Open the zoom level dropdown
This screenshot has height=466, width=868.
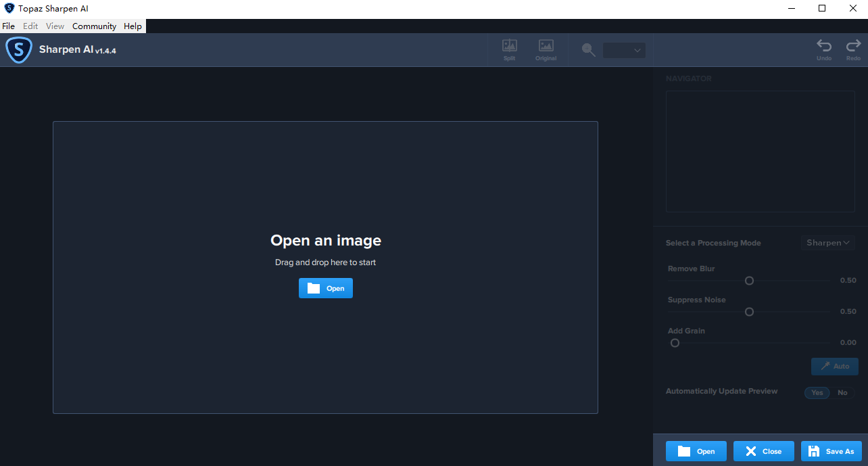(624, 50)
